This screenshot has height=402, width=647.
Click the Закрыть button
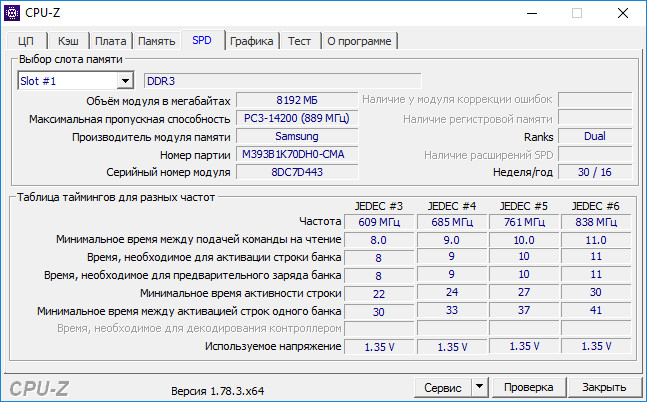[x=604, y=387]
